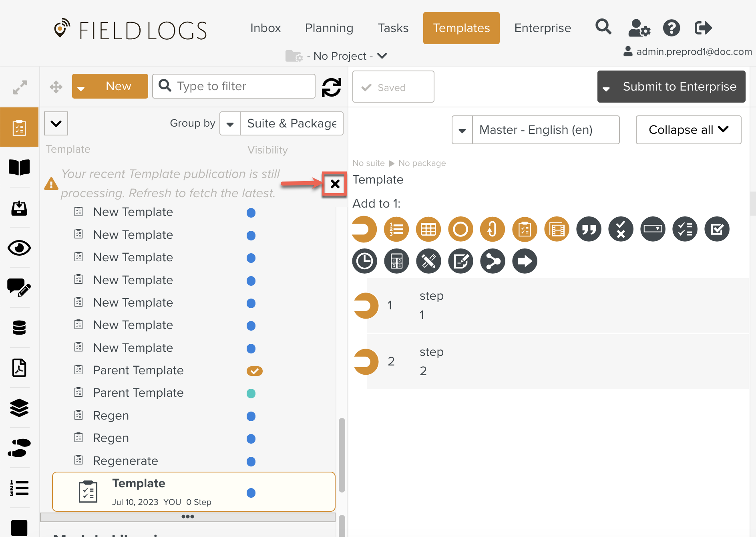Toggle orange checkmark visibility for Parent Template
Viewport: 756px width, 537px height.
[x=254, y=371]
